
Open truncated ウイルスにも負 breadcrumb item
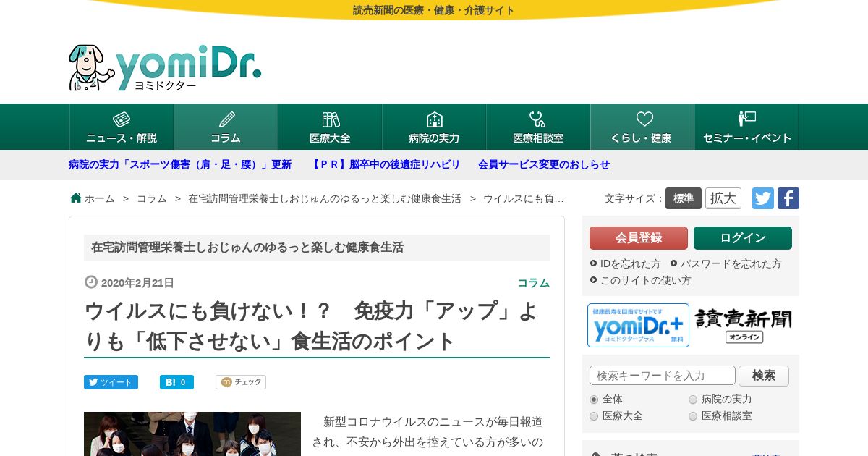point(524,198)
